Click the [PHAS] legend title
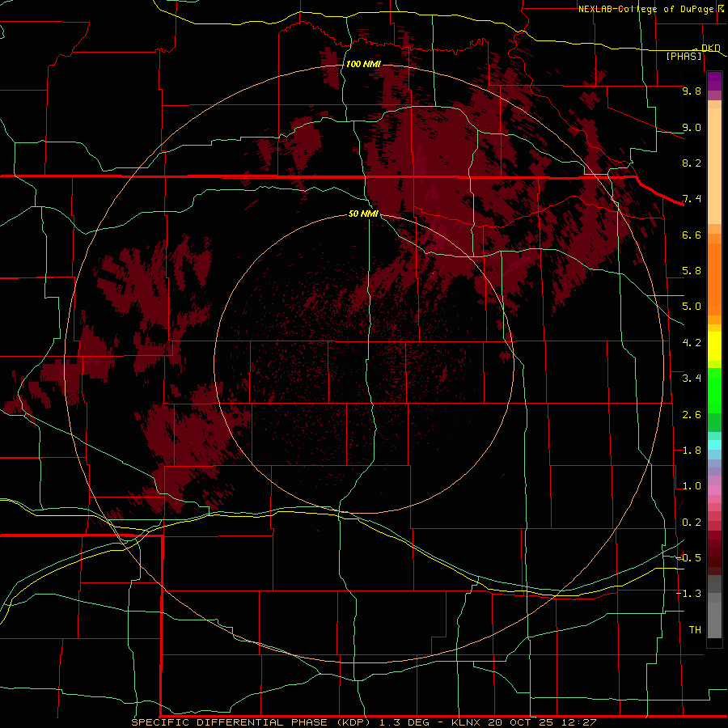The height and width of the screenshot is (728, 728). pyautogui.click(x=684, y=56)
